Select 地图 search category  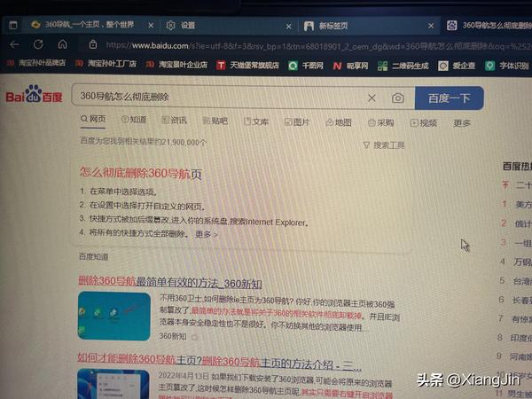(x=339, y=122)
